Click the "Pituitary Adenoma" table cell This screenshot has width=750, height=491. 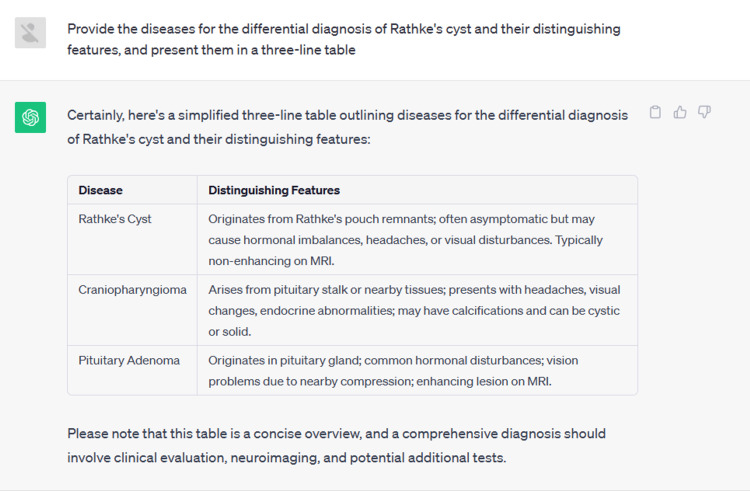click(x=132, y=371)
